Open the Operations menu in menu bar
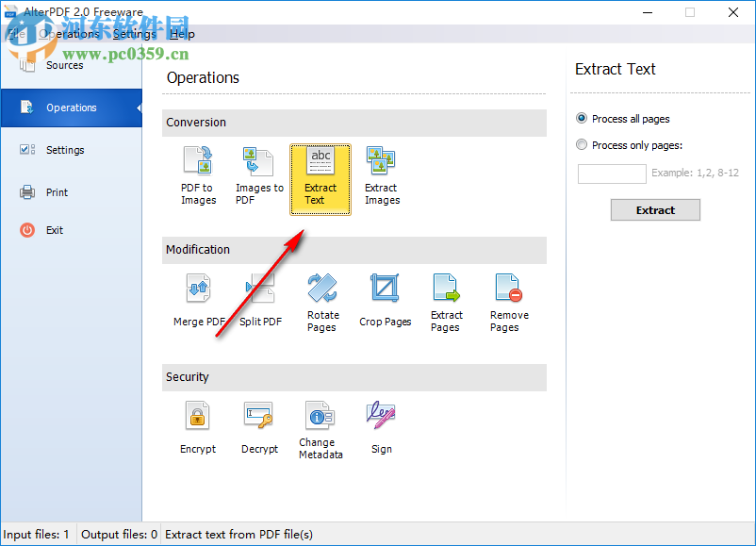This screenshot has width=756, height=546. (69, 34)
